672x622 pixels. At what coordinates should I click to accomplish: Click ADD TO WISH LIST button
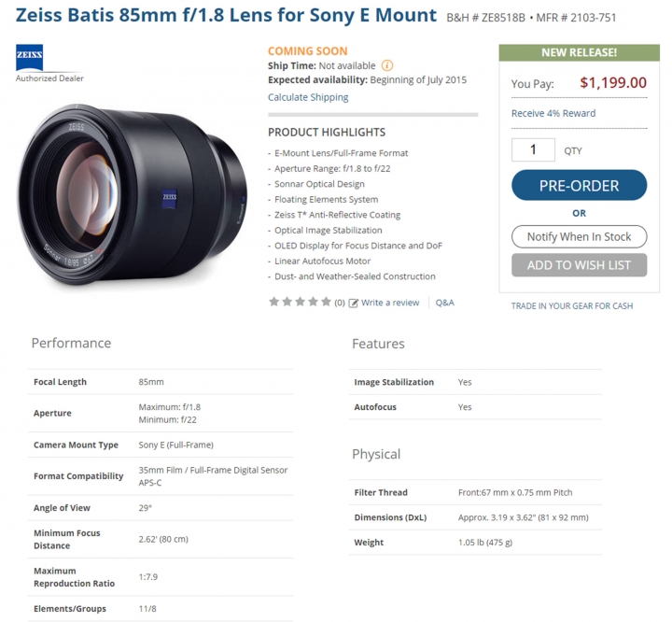point(579,265)
